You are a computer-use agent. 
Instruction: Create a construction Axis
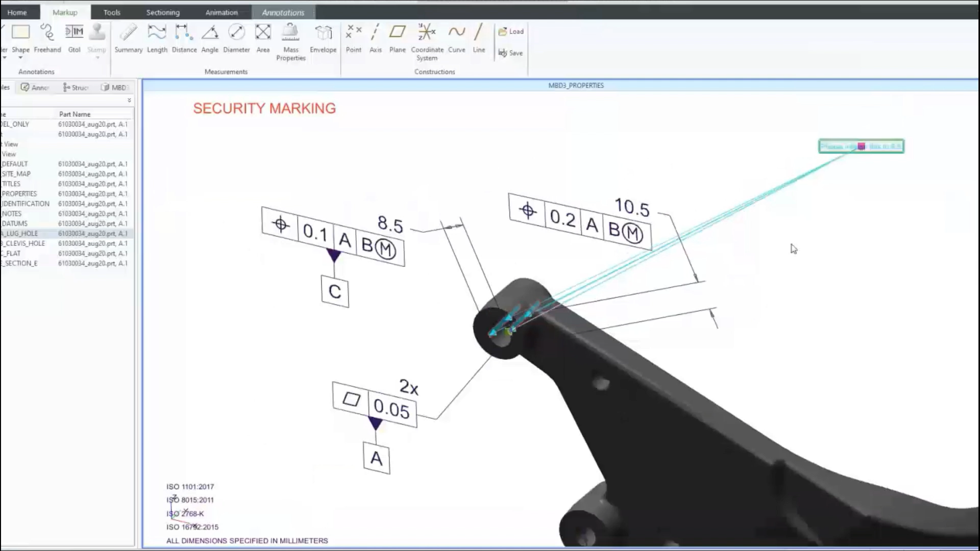(376, 38)
